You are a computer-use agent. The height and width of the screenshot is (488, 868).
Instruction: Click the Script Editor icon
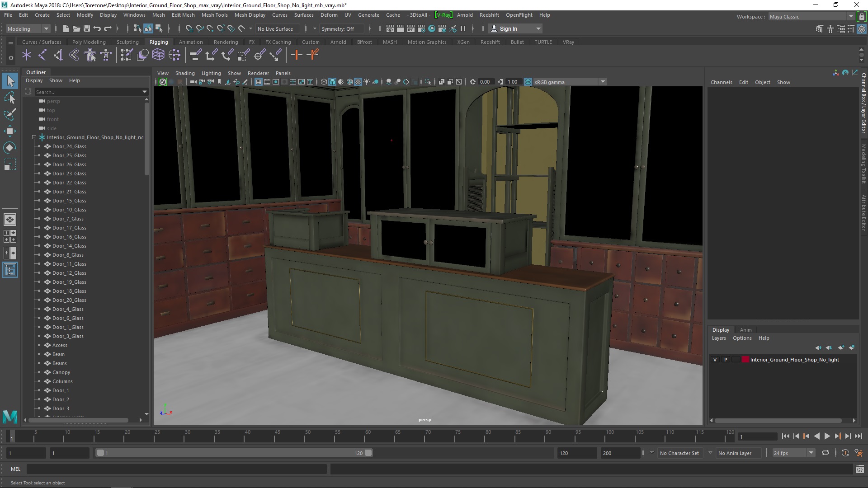[859, 469]
